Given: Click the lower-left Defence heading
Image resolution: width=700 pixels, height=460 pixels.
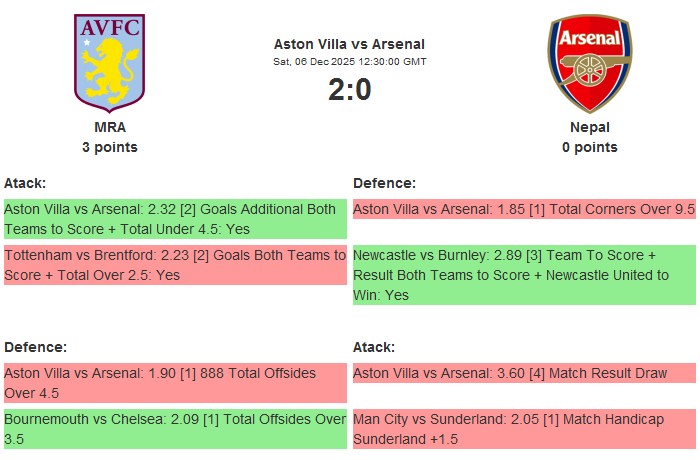Looking at the screenshot, I should (35, 347).
